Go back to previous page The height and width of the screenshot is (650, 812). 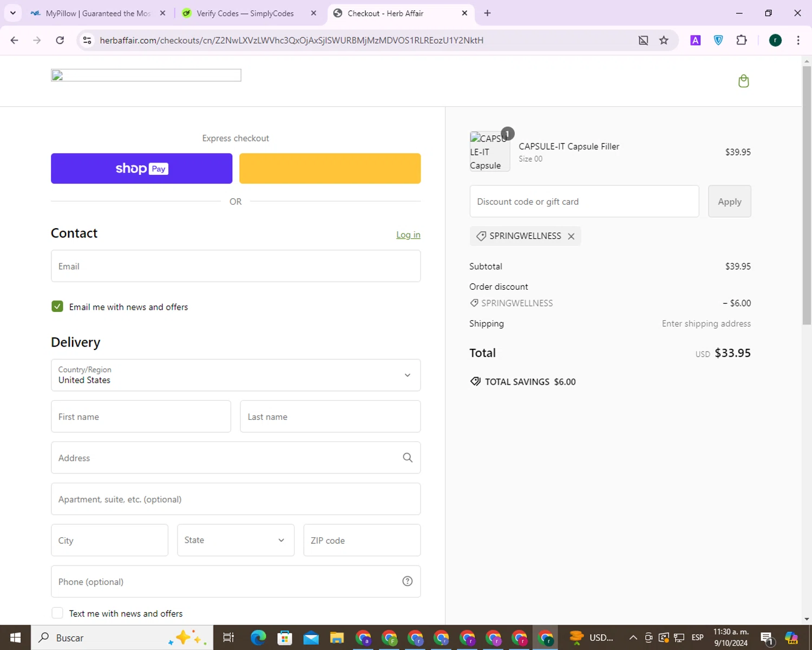tap(15, 40)
